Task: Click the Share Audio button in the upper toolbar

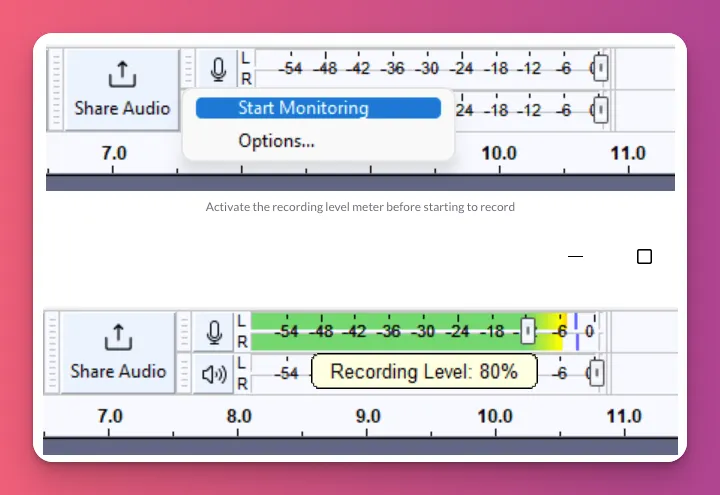Action: 122,88
